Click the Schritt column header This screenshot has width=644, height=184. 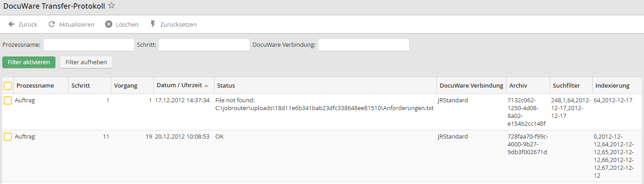(x=81, y=86)
